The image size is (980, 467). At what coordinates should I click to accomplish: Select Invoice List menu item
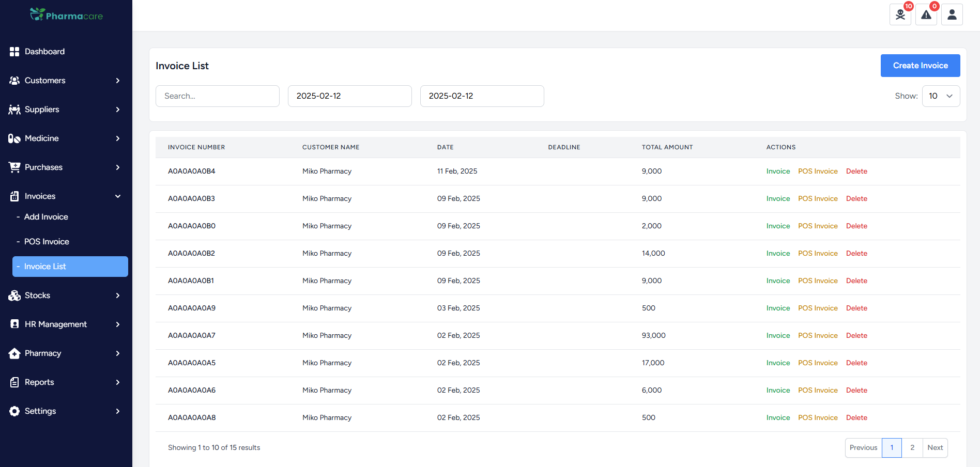[70, 267]
